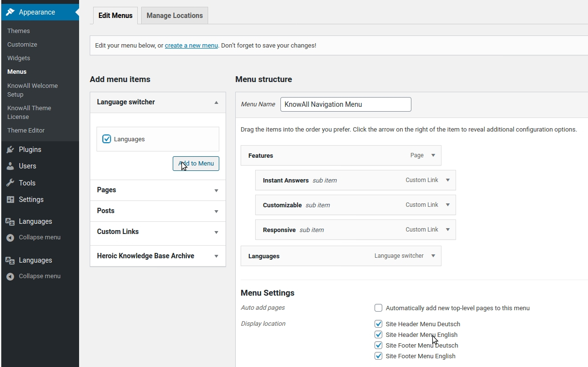Click the Add to Menu button
Image resolution: width=588 pixels, height=367 pixels.
pos(196,164)
